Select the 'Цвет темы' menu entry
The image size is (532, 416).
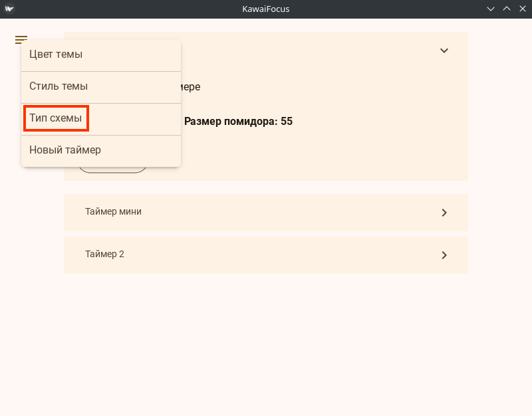(x=56, y=54)
